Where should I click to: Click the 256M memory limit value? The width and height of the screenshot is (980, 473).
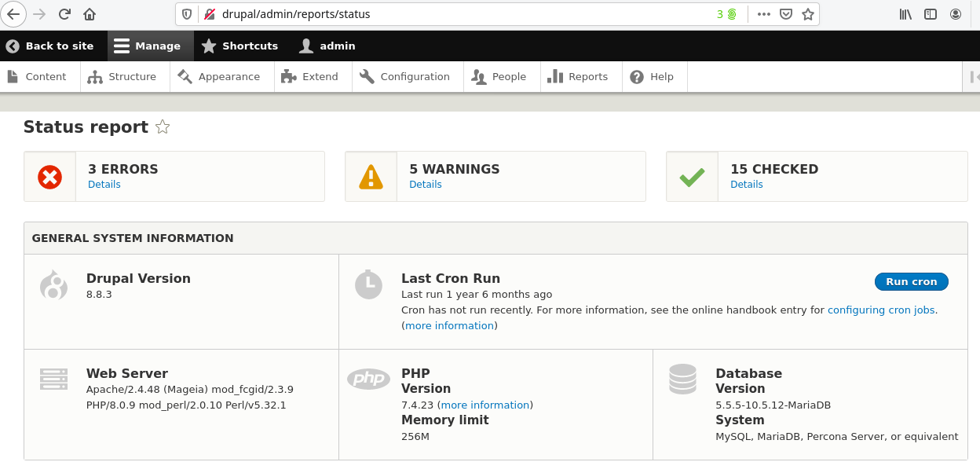click(x=415, y=437)
